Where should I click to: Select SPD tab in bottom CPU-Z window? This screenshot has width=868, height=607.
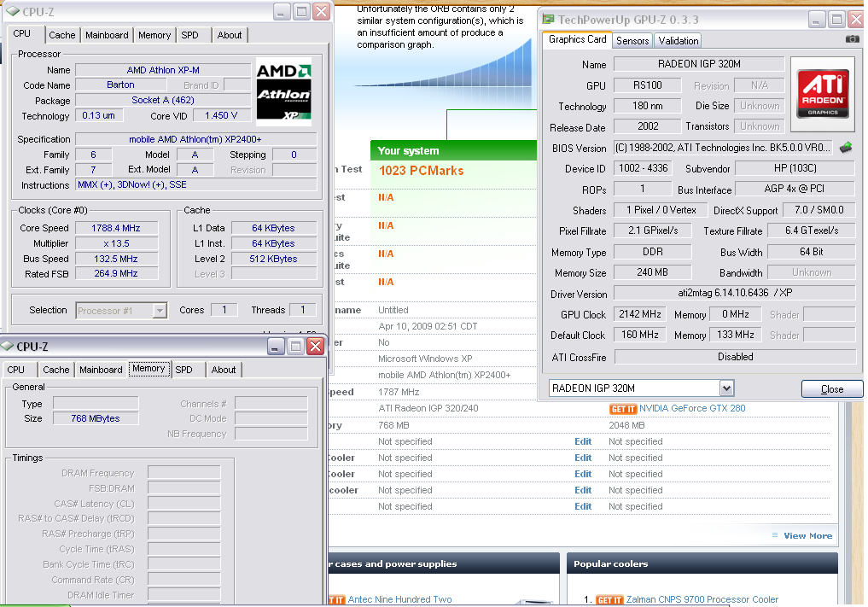tap(184, 370)
